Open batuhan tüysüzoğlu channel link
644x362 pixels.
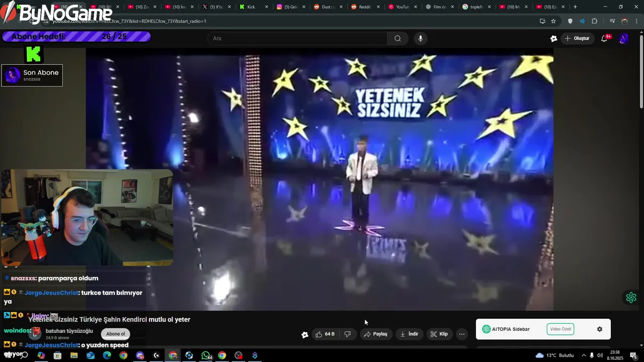(x=69, y=331)
